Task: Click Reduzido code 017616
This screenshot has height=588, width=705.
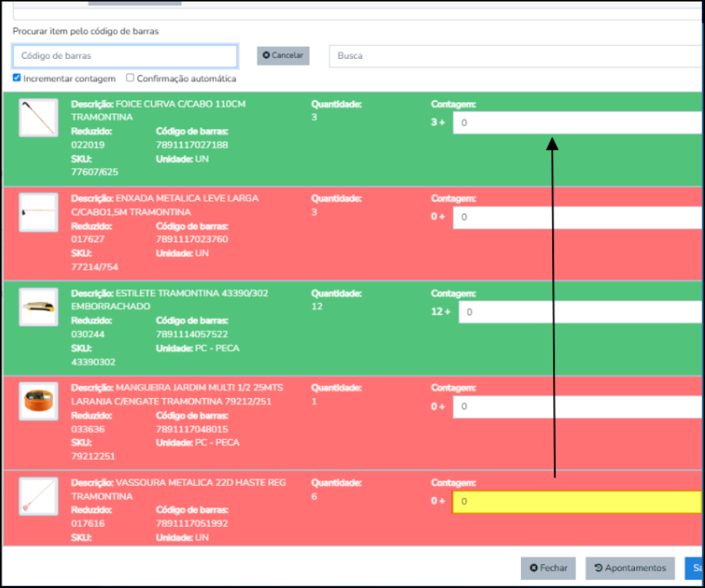Action: [x=88, y=523]
